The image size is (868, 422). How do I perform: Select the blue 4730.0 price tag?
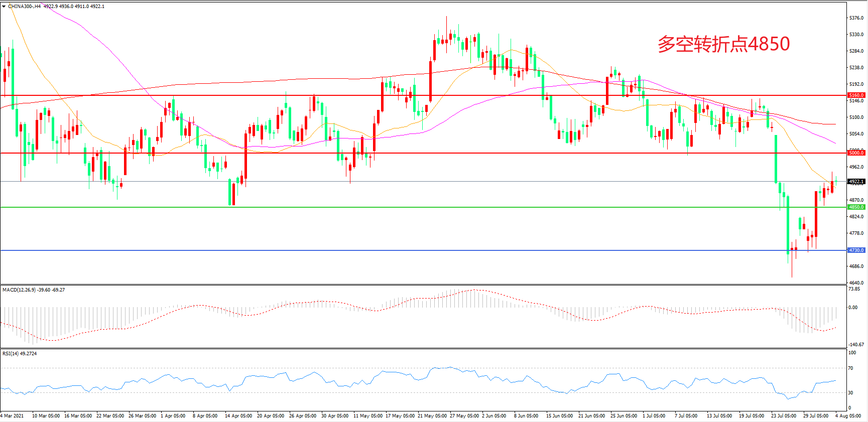(856, 250)
